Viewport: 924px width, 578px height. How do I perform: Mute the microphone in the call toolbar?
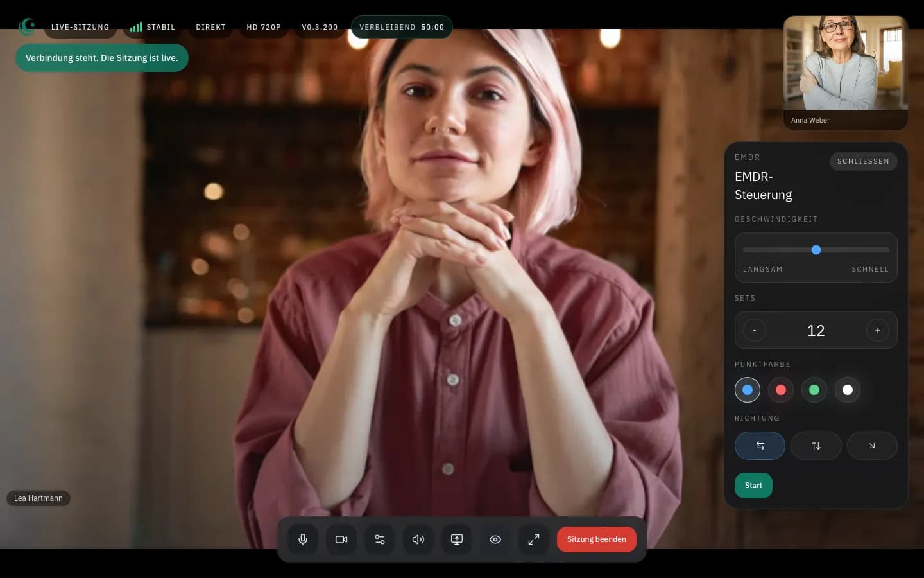303,539
